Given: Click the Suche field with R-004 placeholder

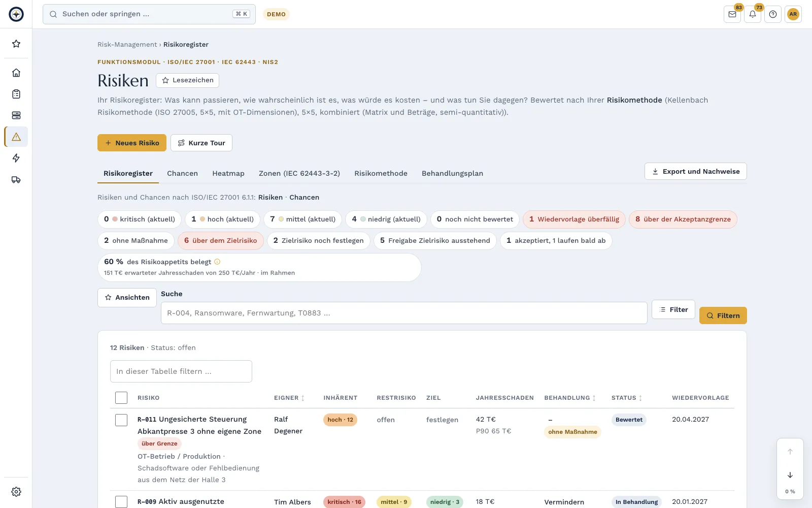Looking at the screenshot, I should [404, 313].
